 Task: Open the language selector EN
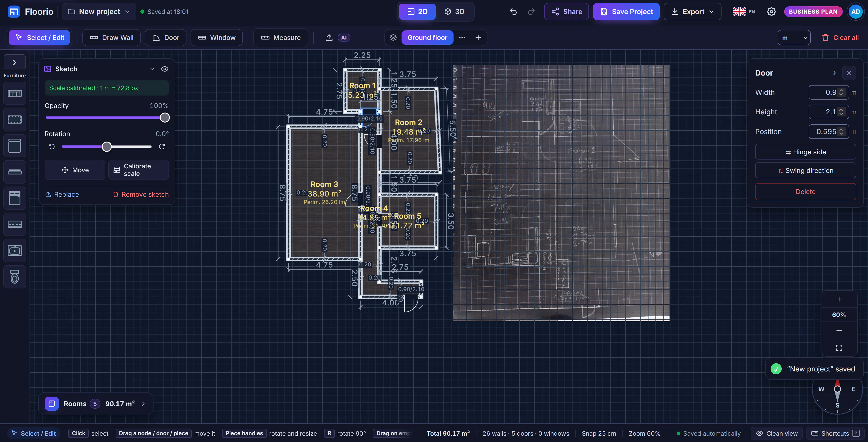[744, 12]
